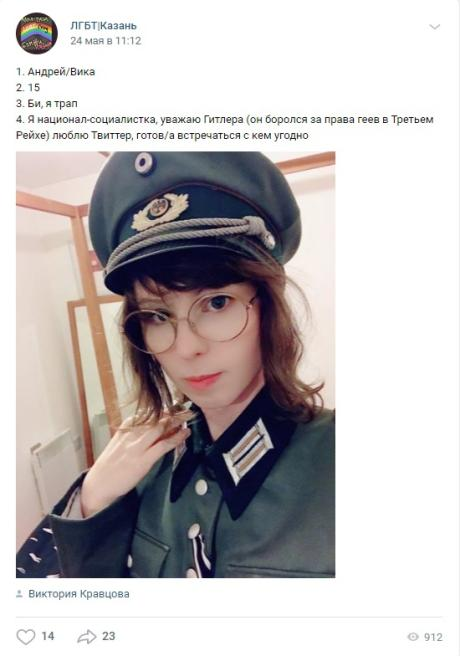
Task: Click the person icon beside the signature
Action: (x=19, y=594)
